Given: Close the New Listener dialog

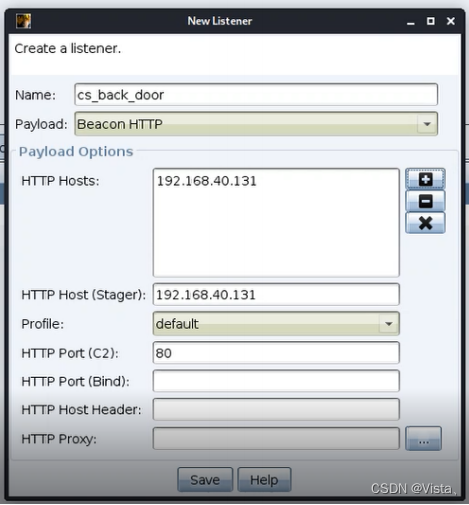Looking at the screenshot, I should (451, 21).
